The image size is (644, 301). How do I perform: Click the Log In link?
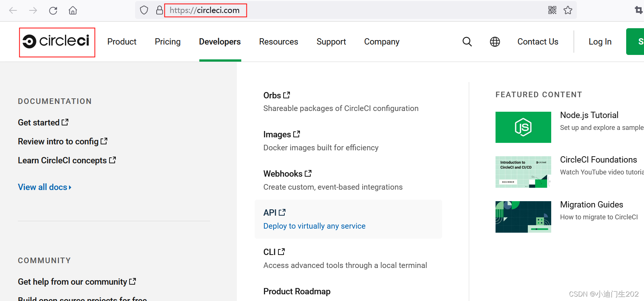tap(600, 42)
